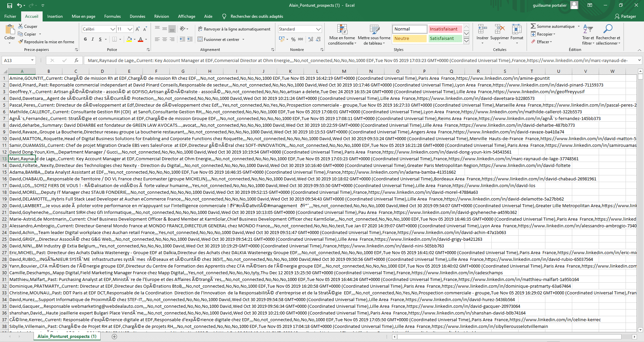This screenshot has height=342, width=644.
Task: Add new sheet with plus icon
Action: click(114, 336)
